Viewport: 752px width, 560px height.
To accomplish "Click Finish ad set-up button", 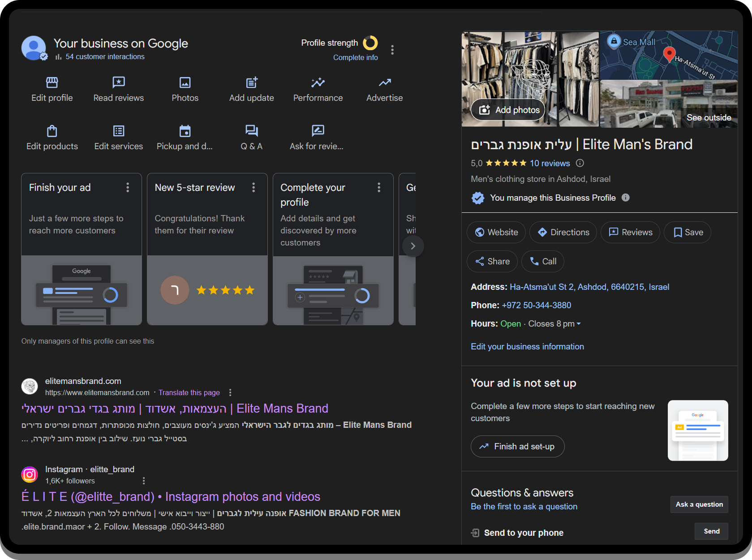I will click(517, 447).
